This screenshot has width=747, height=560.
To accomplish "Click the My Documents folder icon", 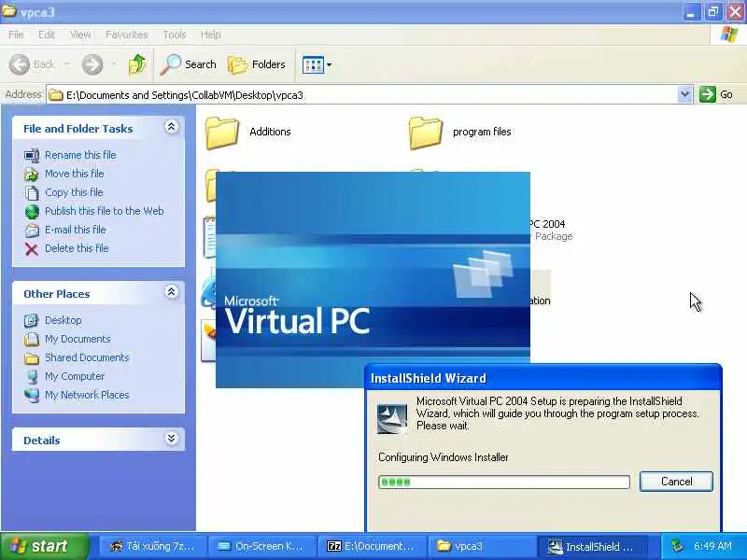I will [x=32, y=339].
